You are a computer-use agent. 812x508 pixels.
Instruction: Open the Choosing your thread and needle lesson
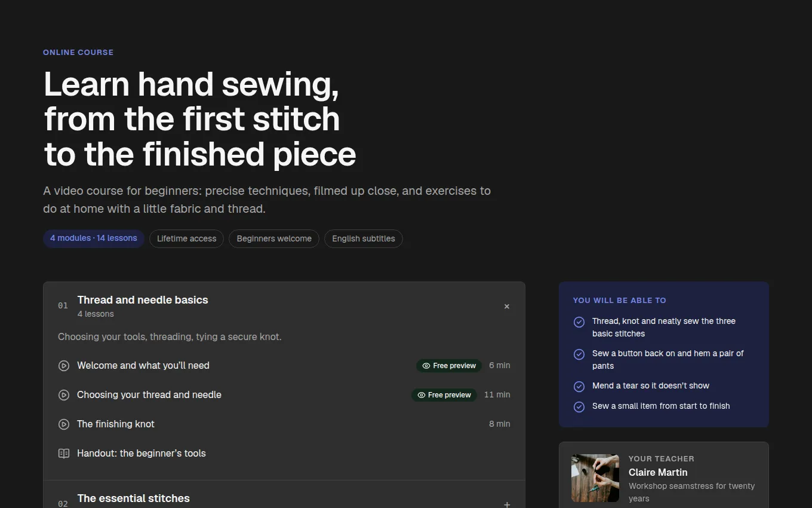284,395
